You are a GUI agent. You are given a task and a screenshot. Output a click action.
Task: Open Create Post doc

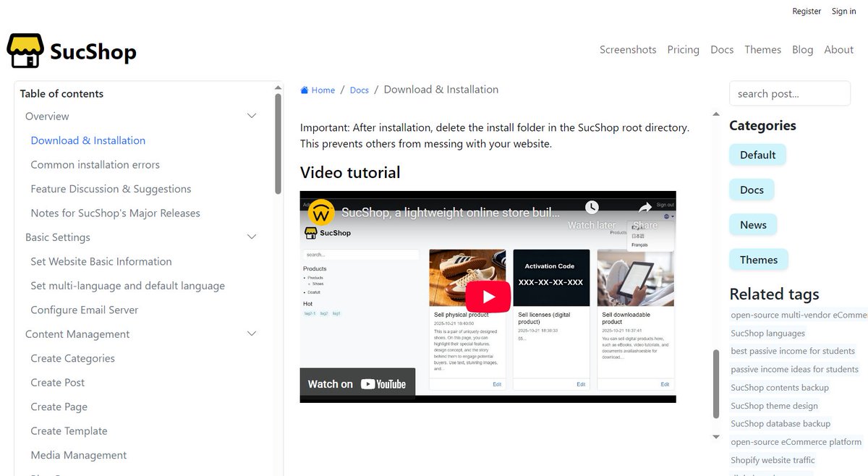tap(57, 383)
